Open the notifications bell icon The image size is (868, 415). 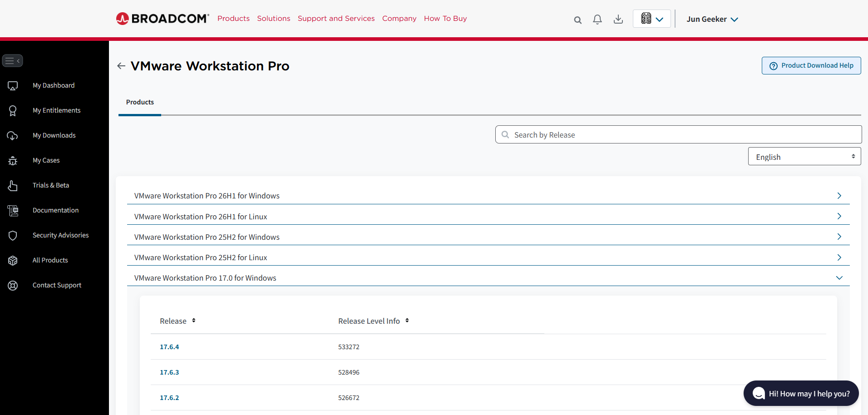[597, 19]
